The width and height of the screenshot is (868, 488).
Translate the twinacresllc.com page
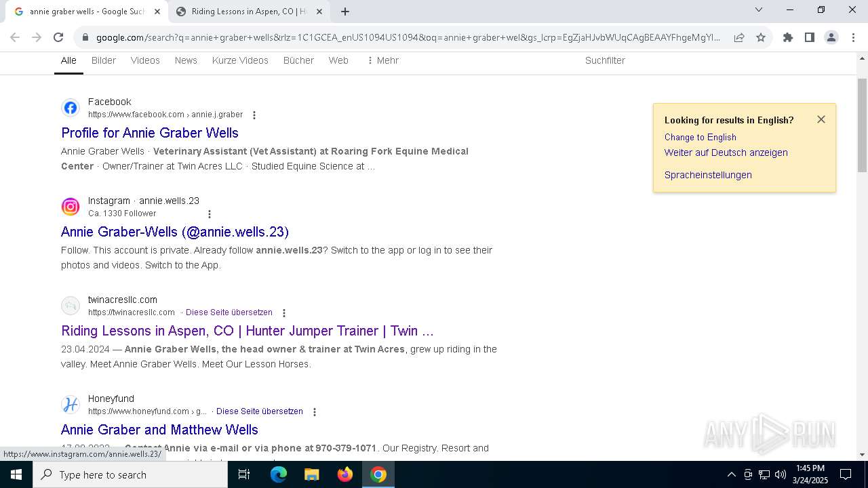tap(229, 312)
